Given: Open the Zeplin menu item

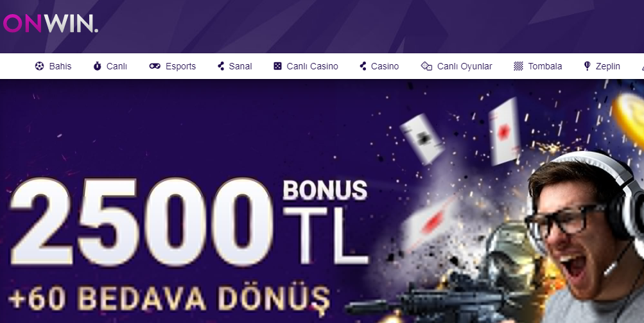Looking at the screenshot, I should (608, 67).
